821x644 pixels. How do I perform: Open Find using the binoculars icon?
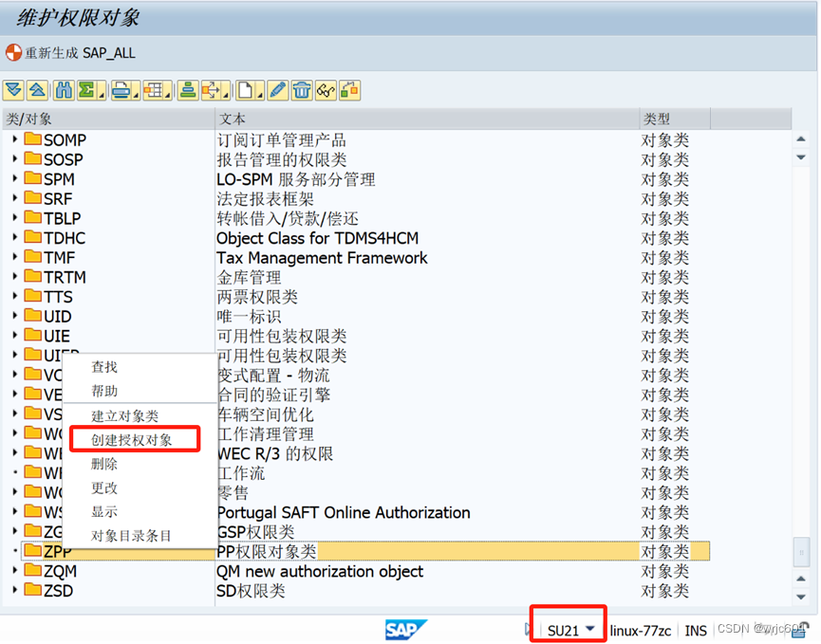pos(64,90)
